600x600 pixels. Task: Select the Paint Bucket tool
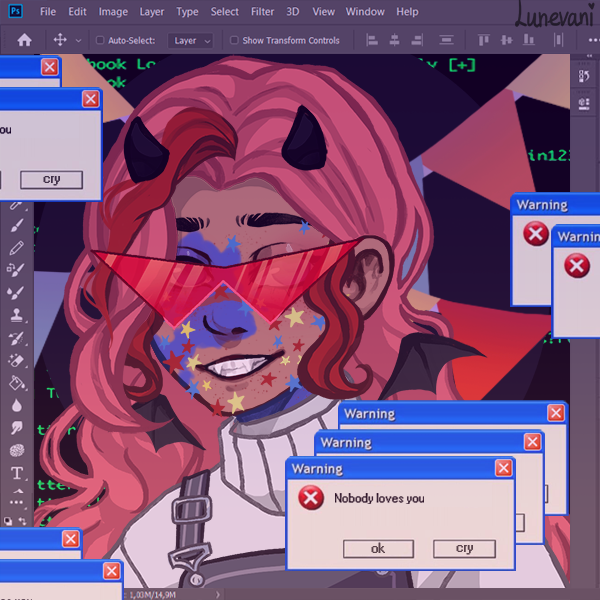(16, 383)
